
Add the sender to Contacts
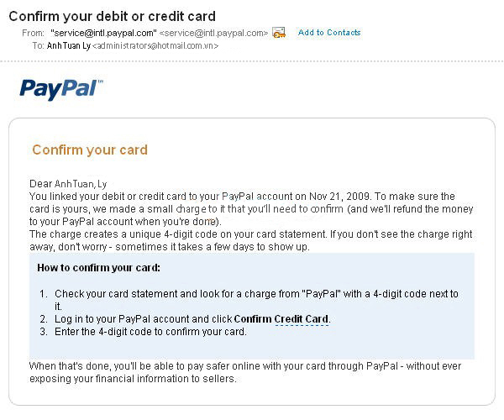tap(329, 33)
